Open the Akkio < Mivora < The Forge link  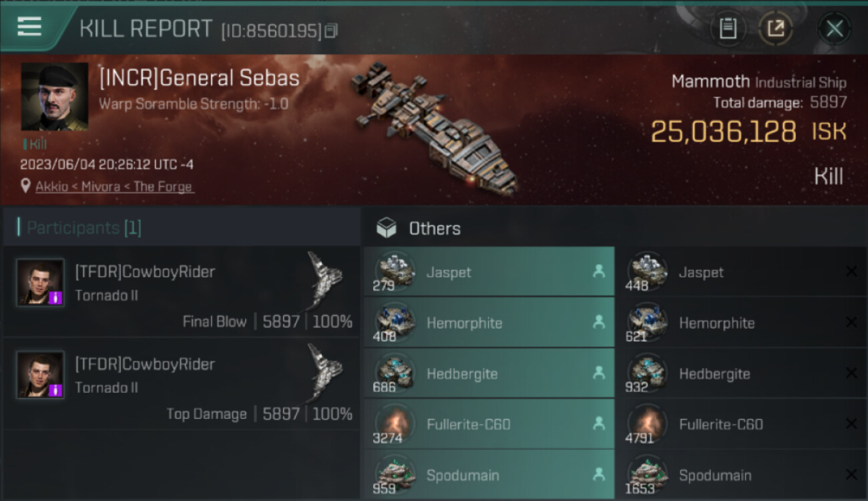pyautogui.click(x=114, y=187)
